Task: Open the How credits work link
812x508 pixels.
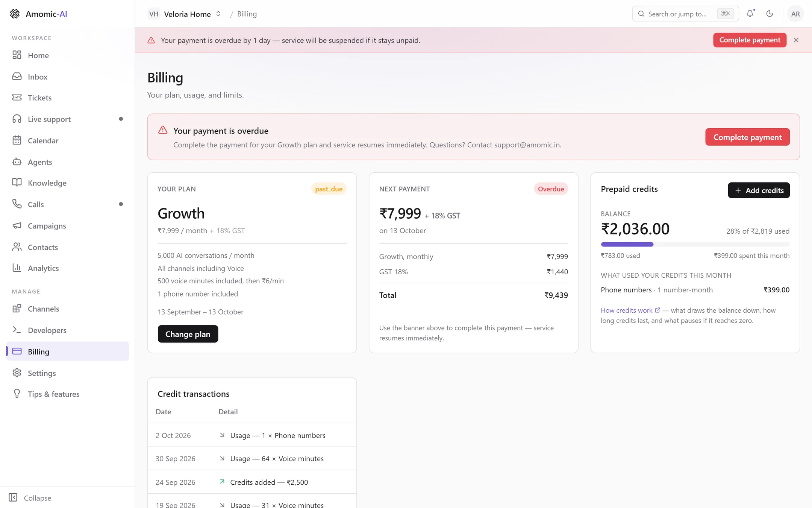Action: 630,310
